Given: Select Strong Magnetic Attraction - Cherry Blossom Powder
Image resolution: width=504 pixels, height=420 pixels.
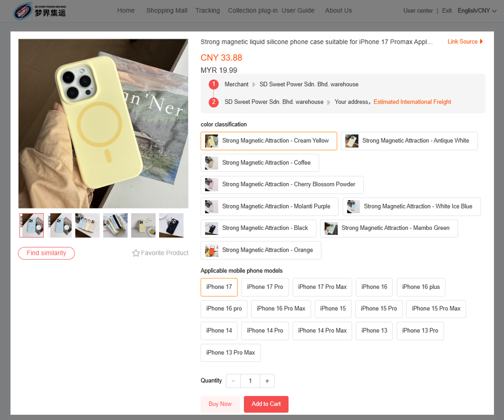Looking at the screenshot, I should [x=282, y=185].
